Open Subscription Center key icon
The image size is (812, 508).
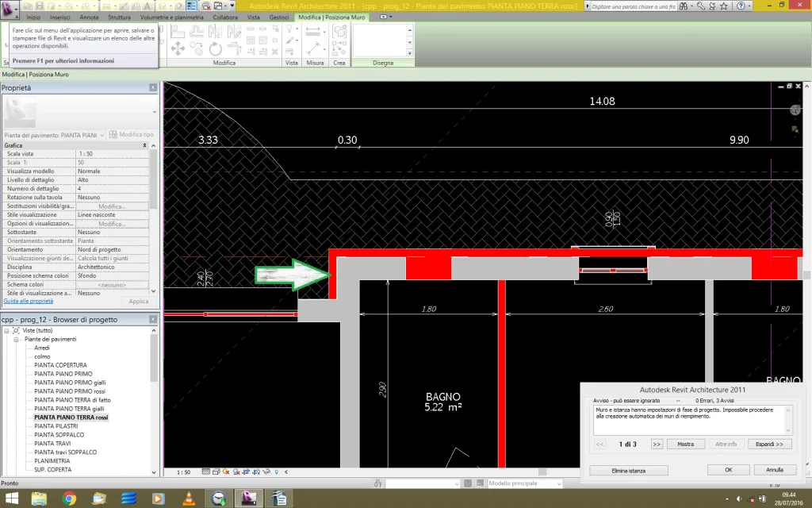pyautogui.click(x=701, y=6)
